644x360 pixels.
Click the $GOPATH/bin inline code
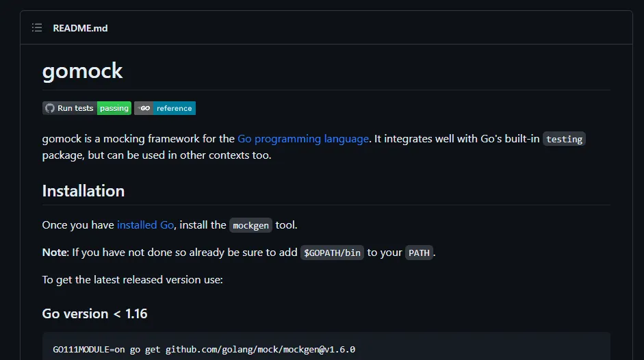pos(332,253)
